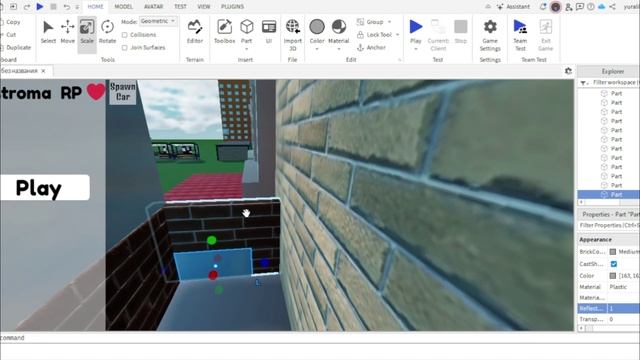The image size is (640, 360).
Task: Click the Reflectance property value
Action: coord(624,309)
